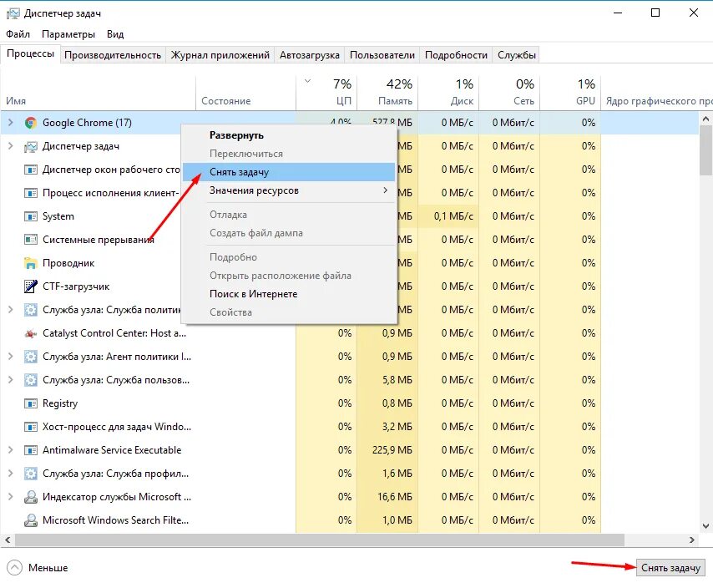Screen dimensions: 713x588
Task: Click the Агент политики gear icon
Action: pyautogui.click(x=30, y=357)
